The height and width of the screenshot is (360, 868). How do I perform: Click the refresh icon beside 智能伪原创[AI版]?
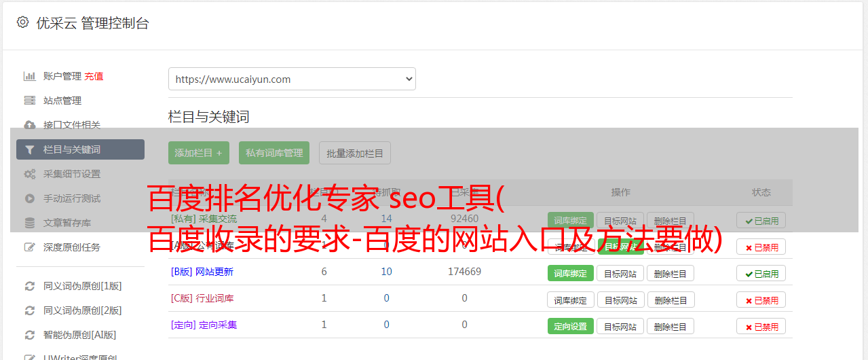click(x=29, y=335)
